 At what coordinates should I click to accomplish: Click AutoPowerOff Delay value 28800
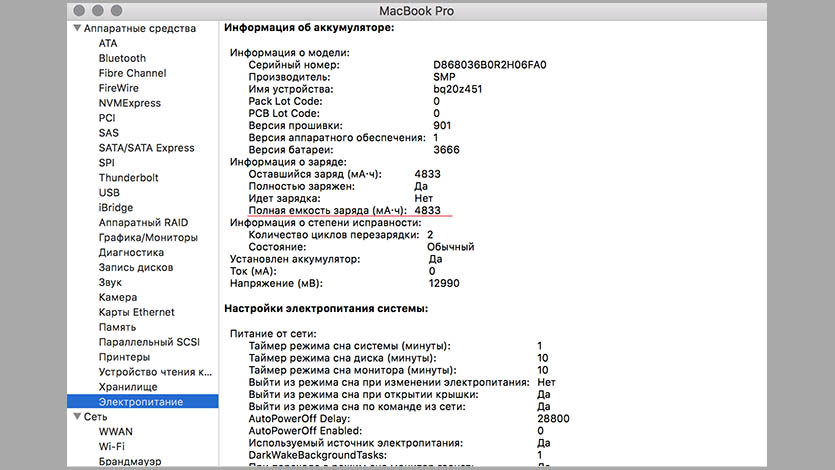tap(553, 419)
